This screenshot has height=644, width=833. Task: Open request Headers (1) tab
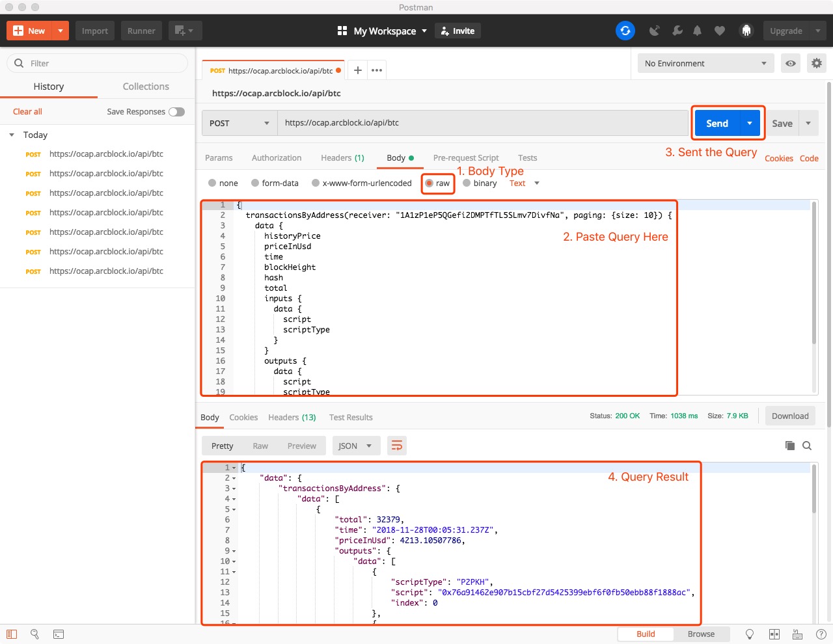point(342,157)
